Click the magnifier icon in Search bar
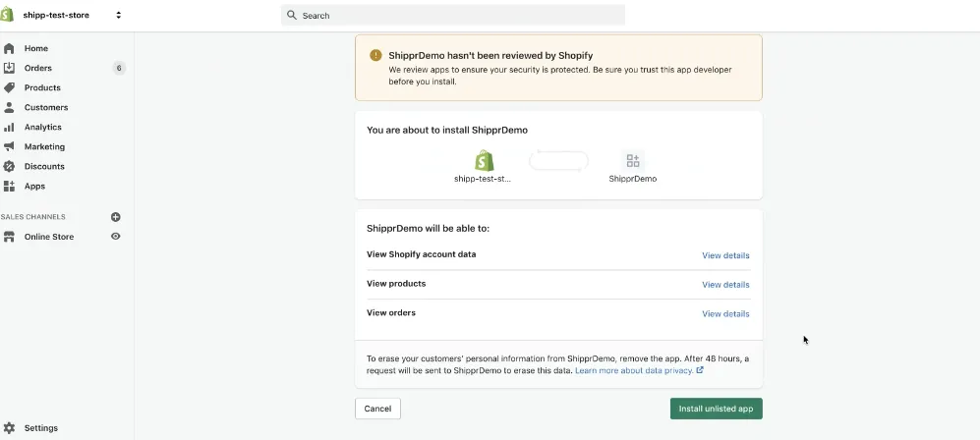 pos(292,15)
